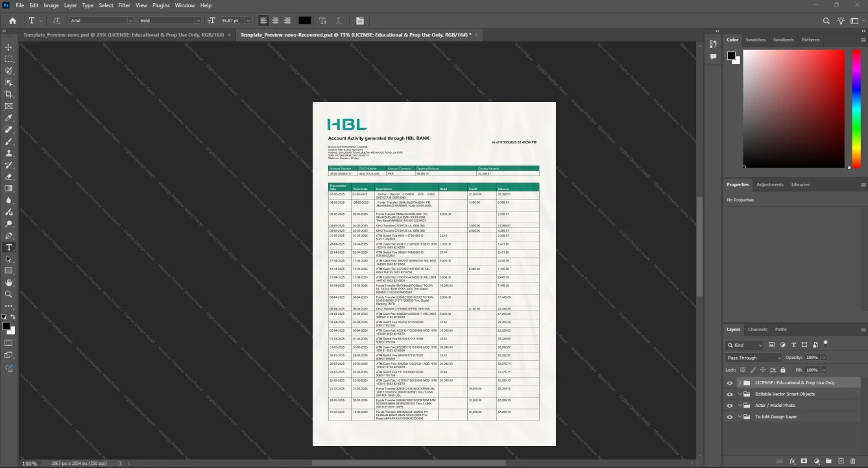Switch to the Template_Preview-novo.psd document tab
Image resolution: width=868 pixels, height=468 pixels.
[123, 34]
